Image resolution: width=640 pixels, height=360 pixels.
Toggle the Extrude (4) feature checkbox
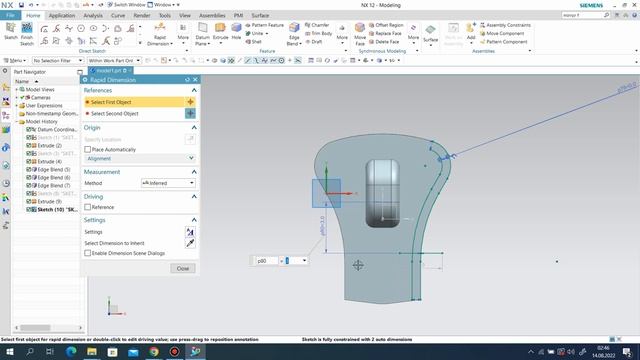pos(29,161)
